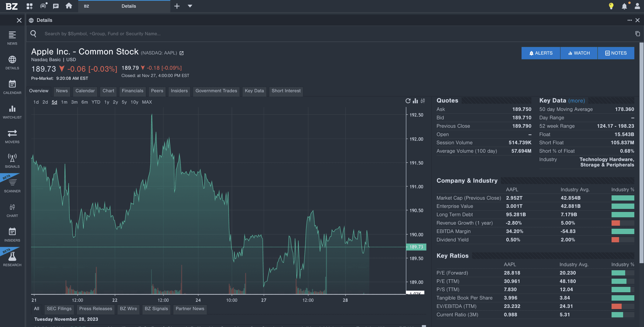644x327 pixels.
Task: Open the Government Trades tab
Action: (x=216, y=91)
